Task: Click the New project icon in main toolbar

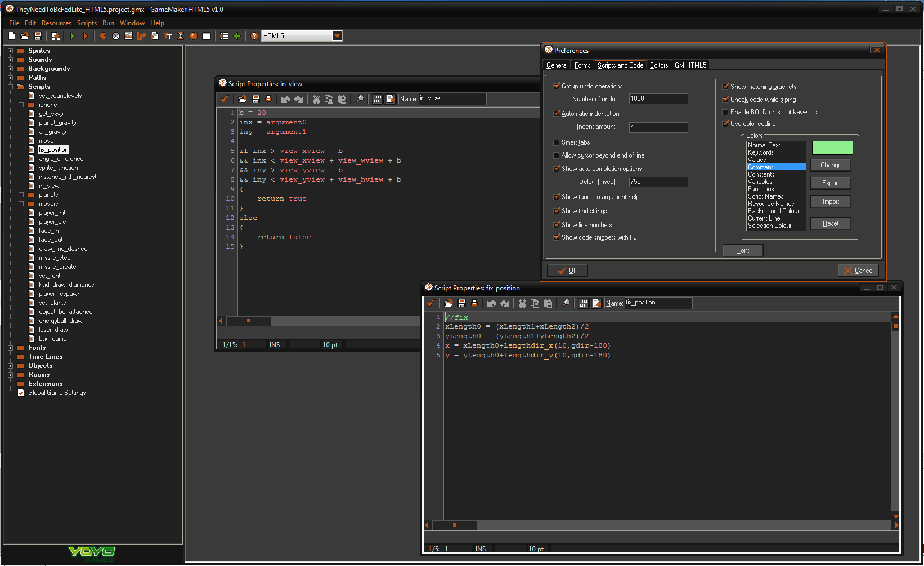Action: pyautogui.click(x=12, y=36)
